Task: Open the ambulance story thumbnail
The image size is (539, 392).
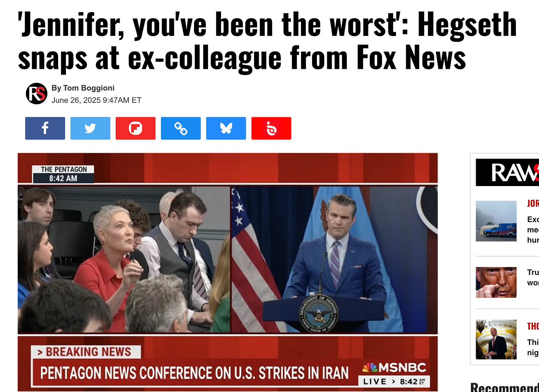Action: [496, 221]
